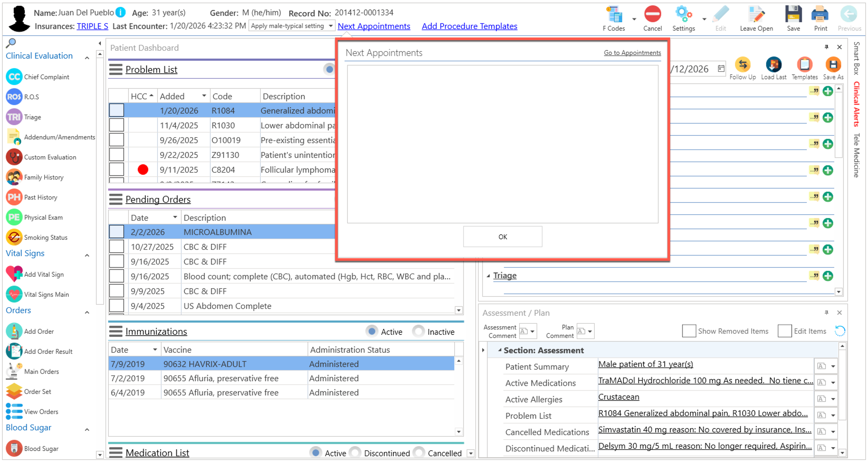Viewport: 868px width, 462px height.
Task: Enable the Edit Items checkbox
Action: (x=784, y=331)
